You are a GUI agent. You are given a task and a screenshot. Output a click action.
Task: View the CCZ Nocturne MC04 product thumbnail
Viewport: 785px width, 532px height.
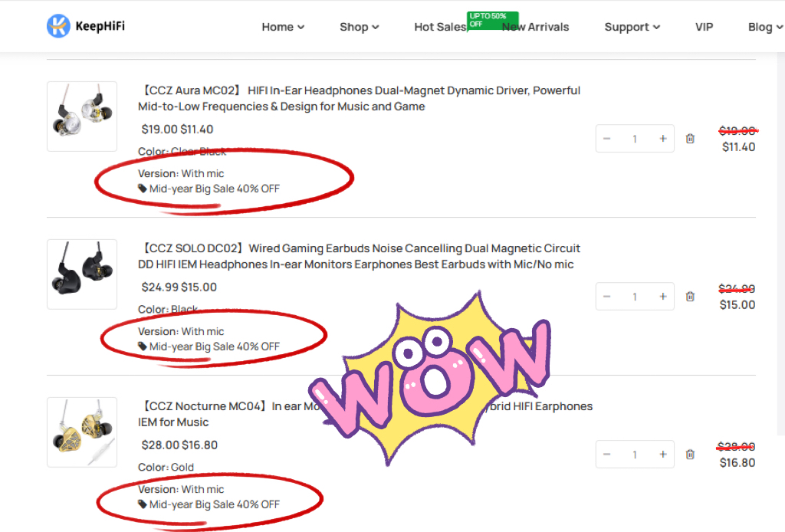[82, 432]
